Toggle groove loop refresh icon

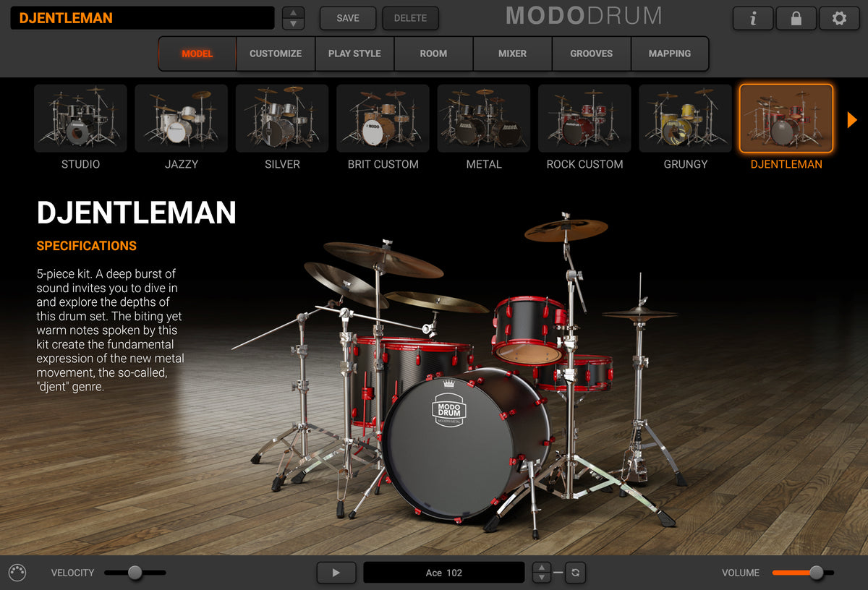coord(575,573)
